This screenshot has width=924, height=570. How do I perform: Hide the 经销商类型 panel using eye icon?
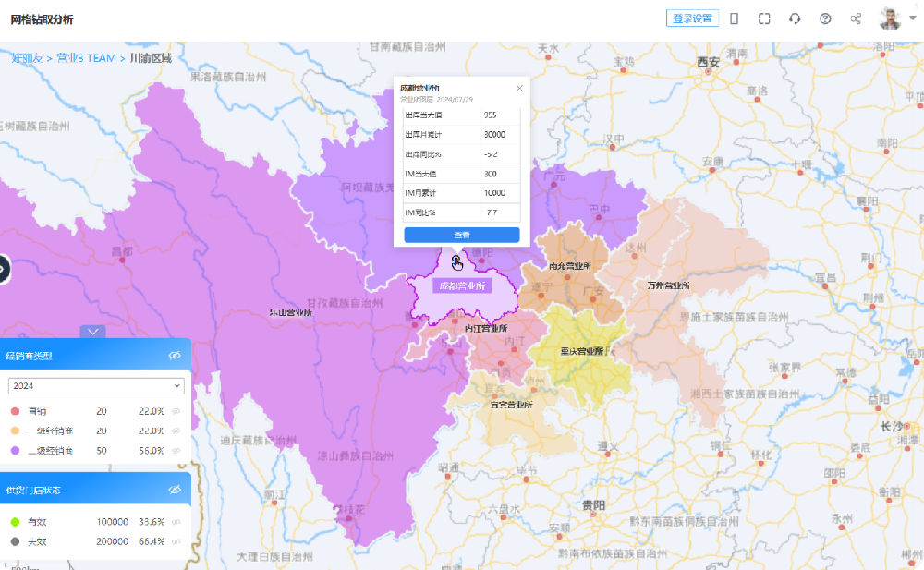174,355
